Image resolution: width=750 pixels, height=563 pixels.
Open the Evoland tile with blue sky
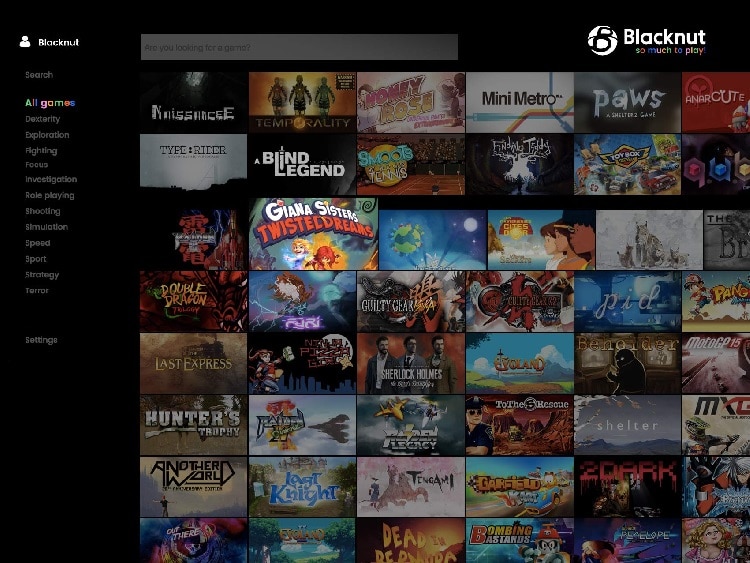519,363
